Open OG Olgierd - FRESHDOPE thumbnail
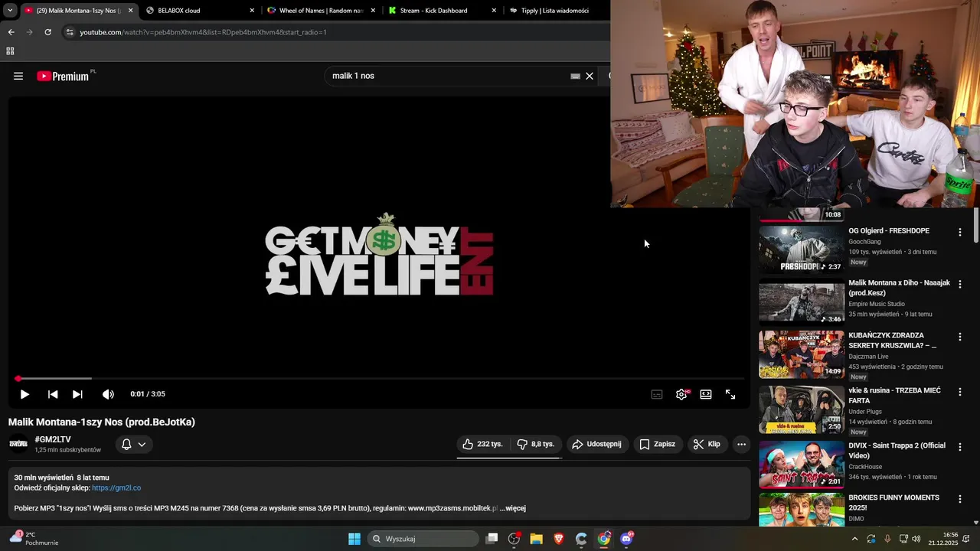 click(802, 248)
